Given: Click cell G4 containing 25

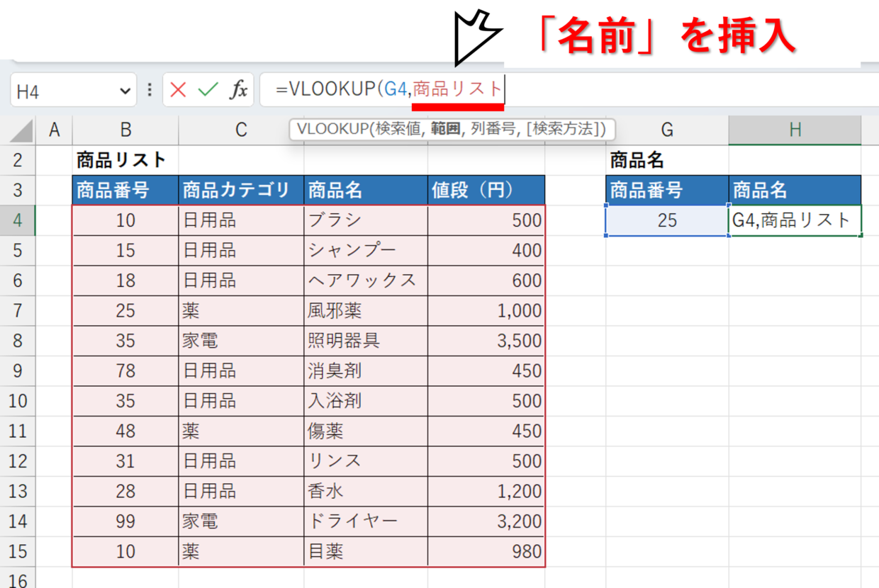Looking at the screenshot, I should [667, 220].
